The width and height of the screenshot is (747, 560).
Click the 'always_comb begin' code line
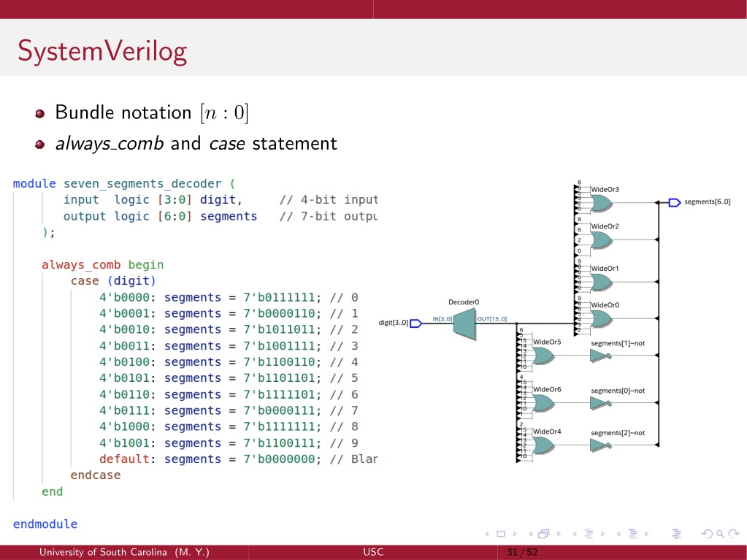click(x=102, y=265)
